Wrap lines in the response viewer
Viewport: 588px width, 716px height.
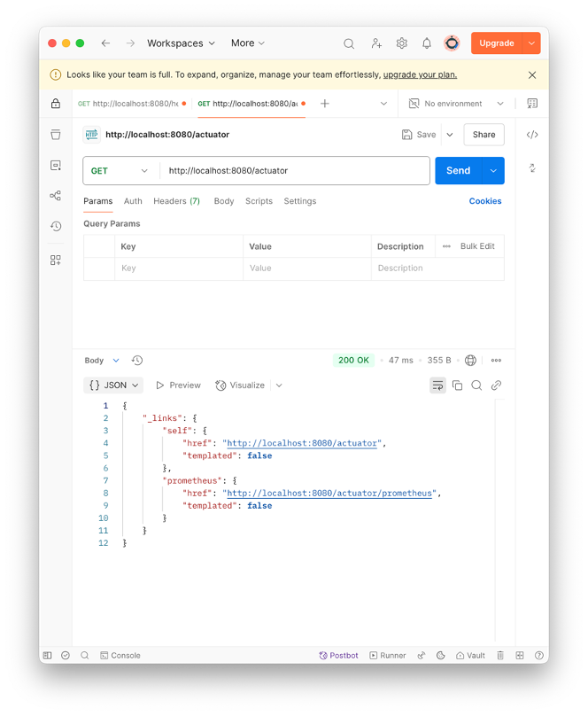[437, 385]
